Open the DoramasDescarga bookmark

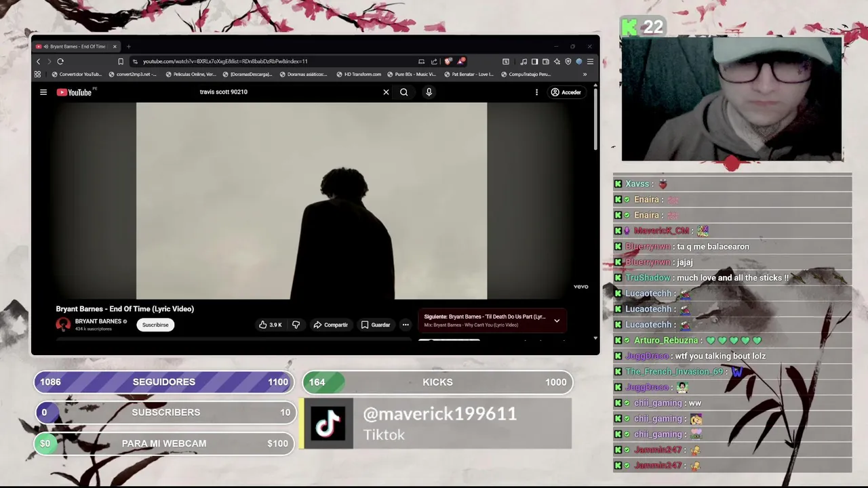click(x=248, y=75)
